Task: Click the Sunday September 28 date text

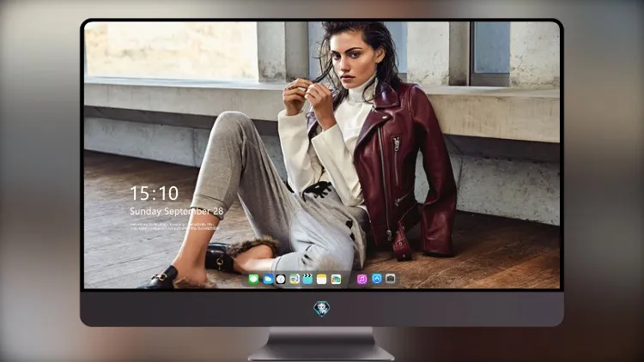Action: point(177,211)
